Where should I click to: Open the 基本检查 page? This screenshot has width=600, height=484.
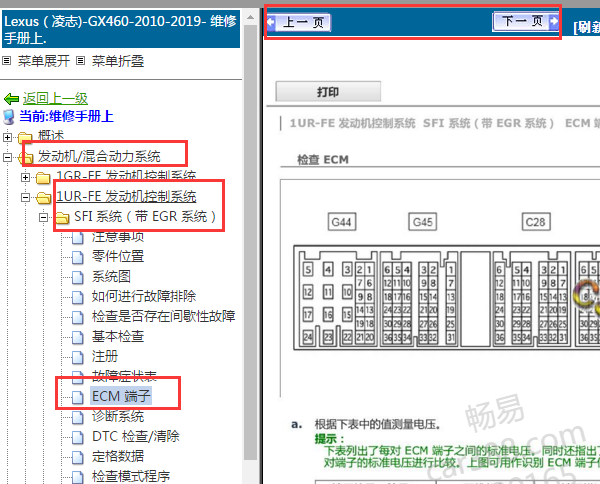coord(118,336)
